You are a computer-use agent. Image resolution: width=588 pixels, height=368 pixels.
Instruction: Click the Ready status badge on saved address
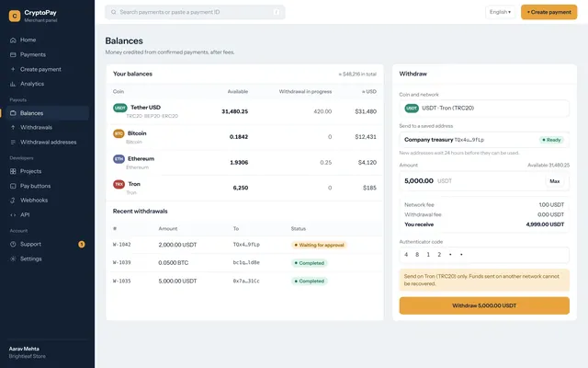coord(551,140)
